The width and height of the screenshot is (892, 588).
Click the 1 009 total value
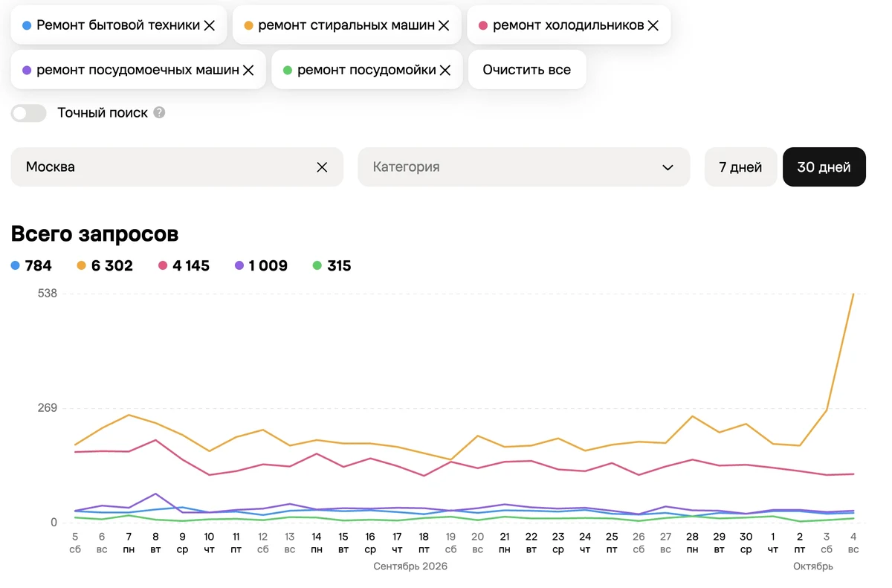[x=268, y=265]
